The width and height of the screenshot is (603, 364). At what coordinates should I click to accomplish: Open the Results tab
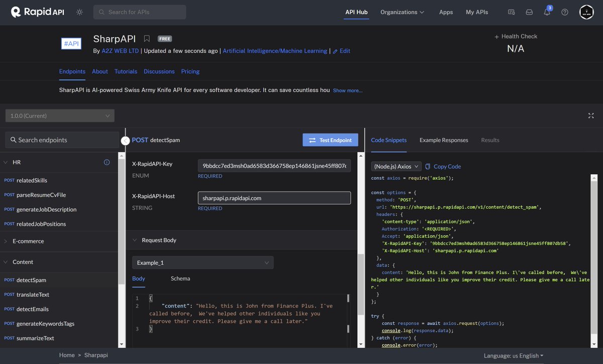490,140
